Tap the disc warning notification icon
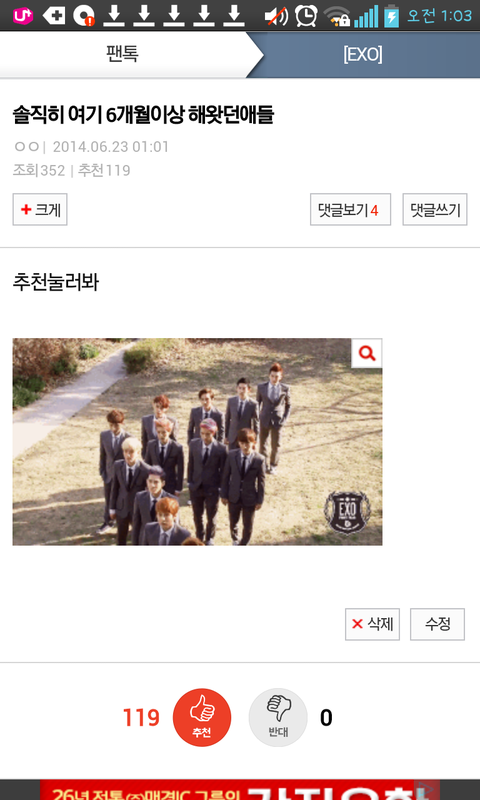Screen dimensions: 480x800 tap(84, 16)
